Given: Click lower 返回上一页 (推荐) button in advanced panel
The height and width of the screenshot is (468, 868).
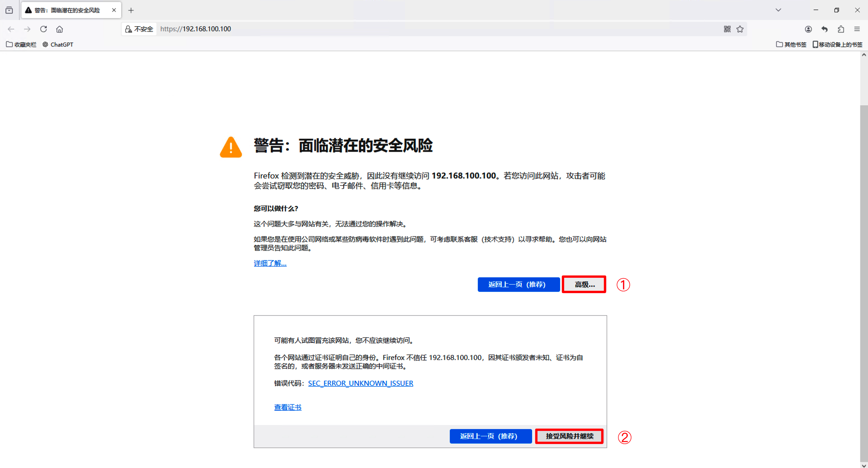Looking at the screenshot, I should (x=491, y=436).
